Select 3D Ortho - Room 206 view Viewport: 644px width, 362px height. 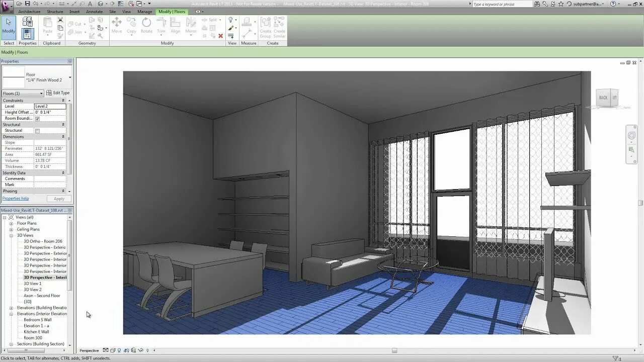pos(43,241)
